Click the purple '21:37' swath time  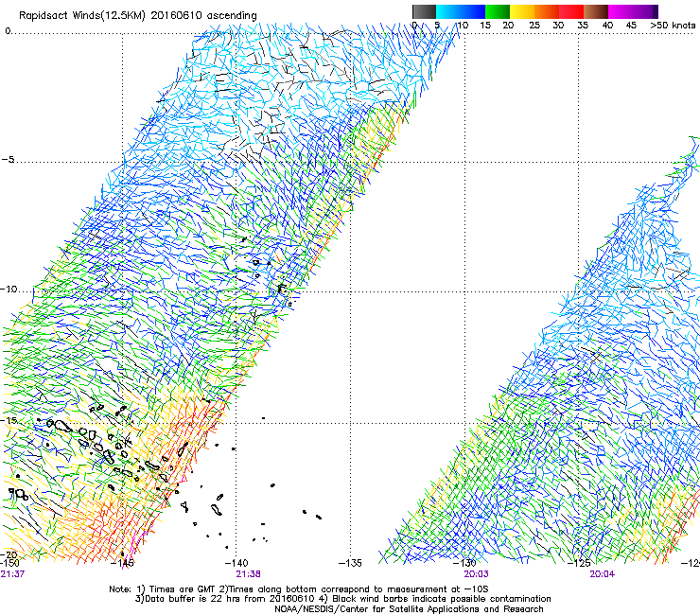(12, 574)
